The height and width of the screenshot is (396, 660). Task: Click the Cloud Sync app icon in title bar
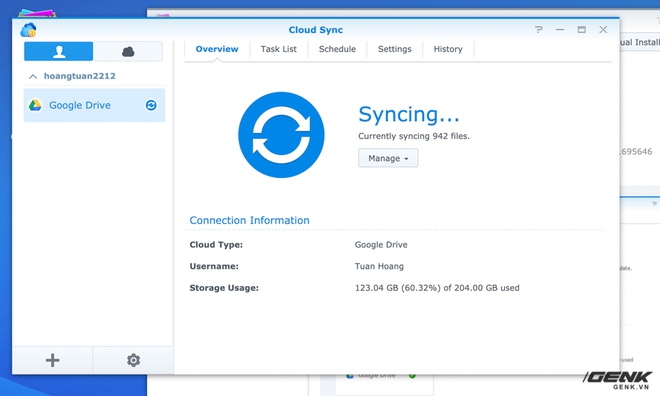28,30
